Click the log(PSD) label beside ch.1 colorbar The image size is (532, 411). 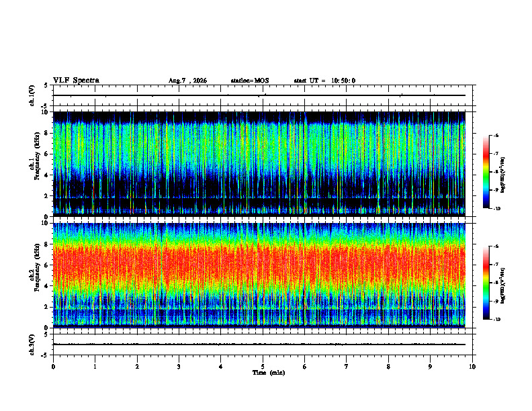(503, 175)
